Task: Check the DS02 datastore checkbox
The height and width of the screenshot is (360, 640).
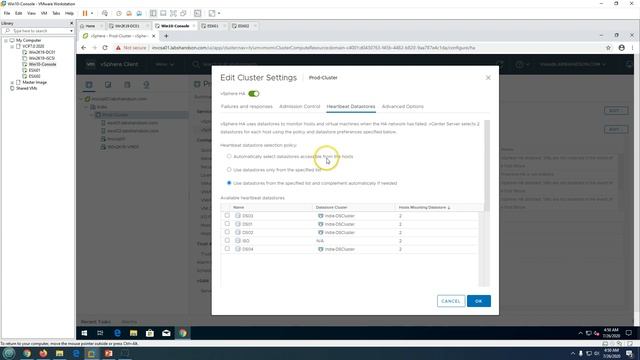Action: pyautogui.click(x=227, y=232)
